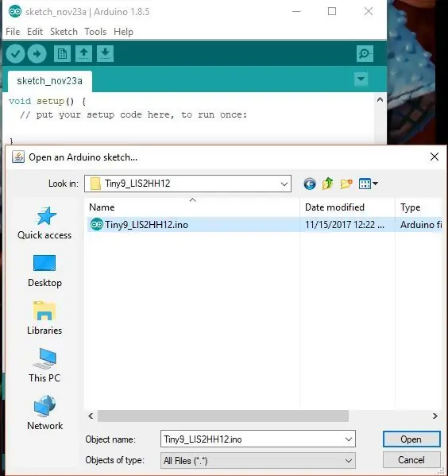The image size is (448, 476).
Task: Click the Java icon in the dialog title
Action: coord(18,157)
